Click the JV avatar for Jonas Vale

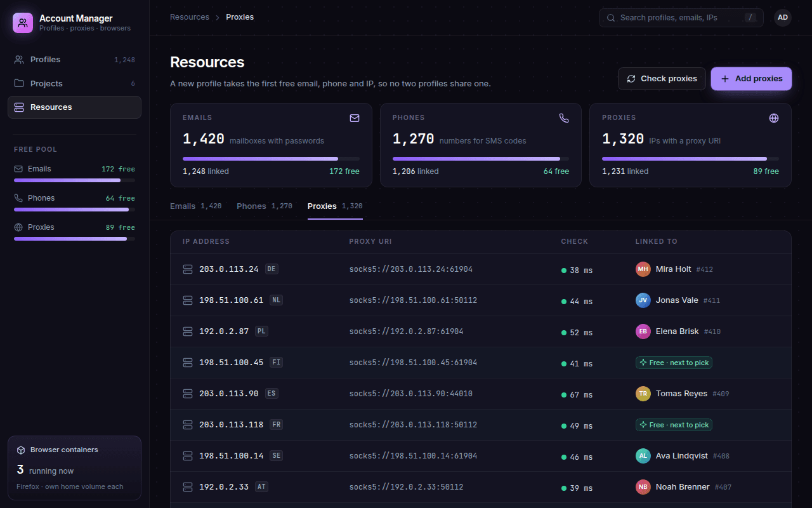643,300
